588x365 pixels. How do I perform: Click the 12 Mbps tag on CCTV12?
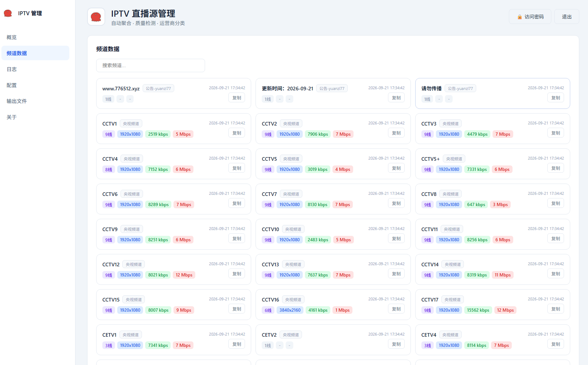coord(184,275)
